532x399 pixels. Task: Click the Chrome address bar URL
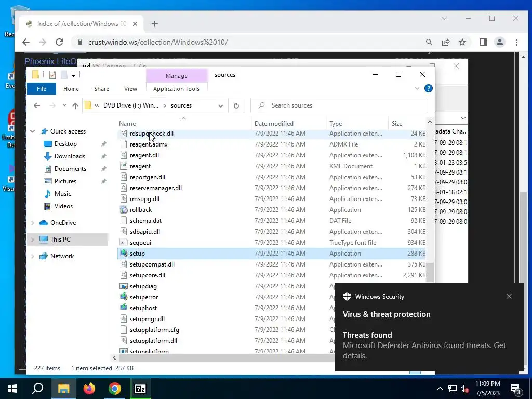pos(158,43)
